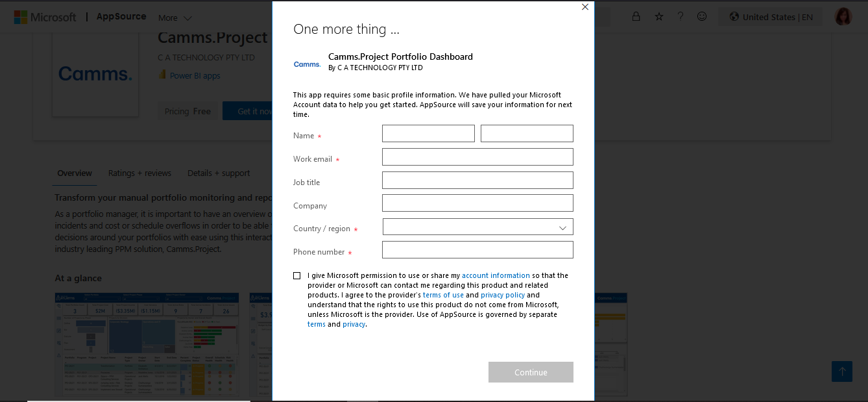Open the user profile avatar
This screenshot has height=402, width=868.
(843, 17)
